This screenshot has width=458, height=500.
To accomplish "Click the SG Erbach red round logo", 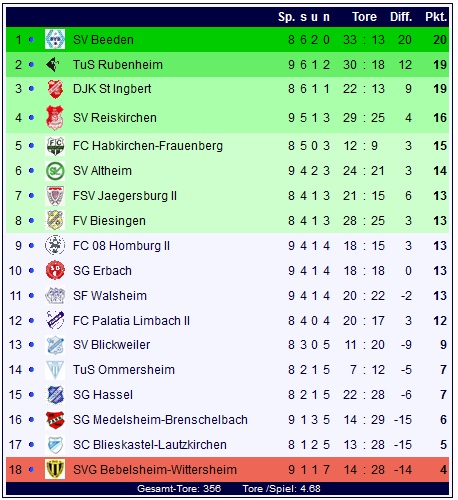I will pos(55,270).
